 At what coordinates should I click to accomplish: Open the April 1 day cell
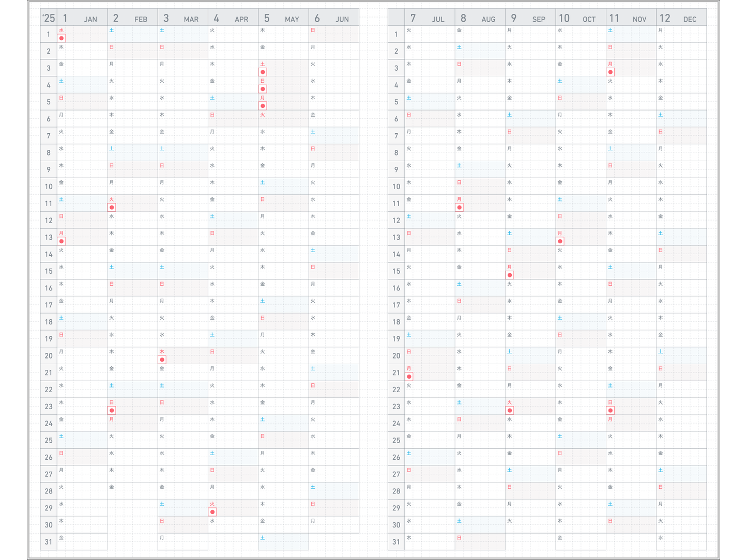(x=233, y=34)
